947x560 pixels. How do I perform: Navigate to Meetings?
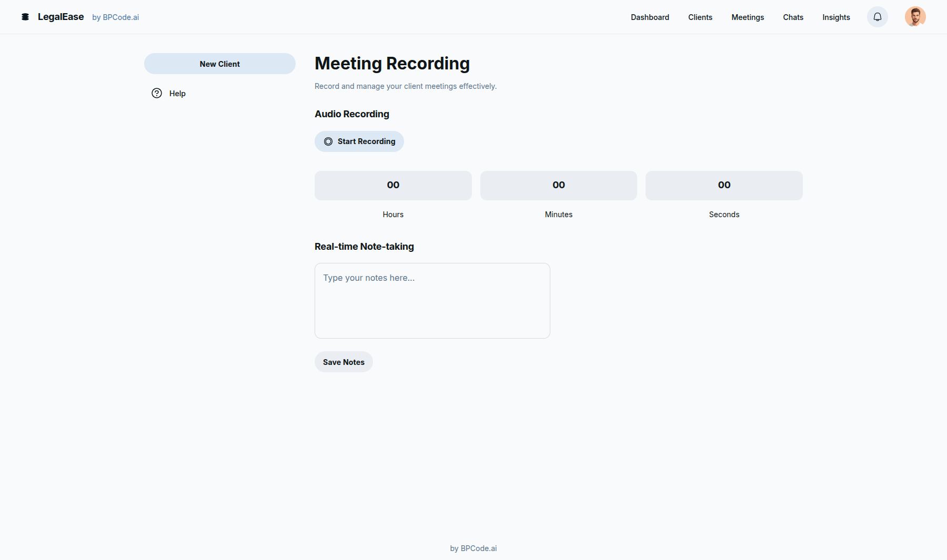pyautogui.click(x=747, y=17)
